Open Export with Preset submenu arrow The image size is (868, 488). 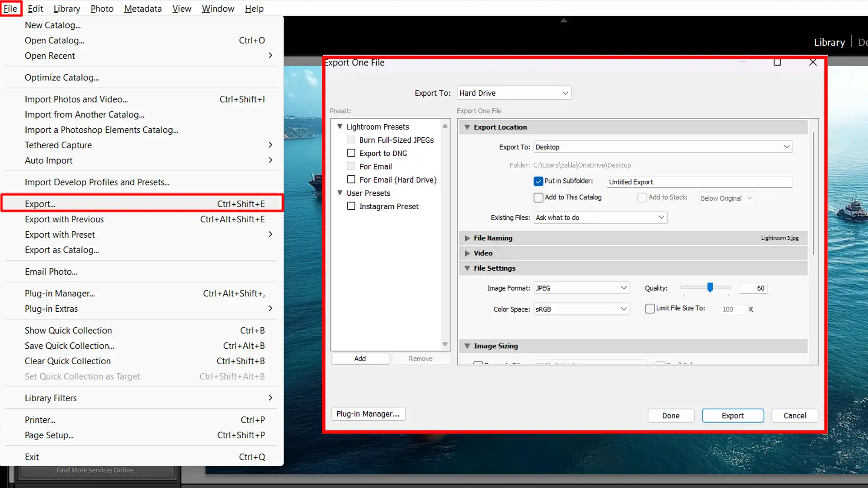tap(270, 234)
